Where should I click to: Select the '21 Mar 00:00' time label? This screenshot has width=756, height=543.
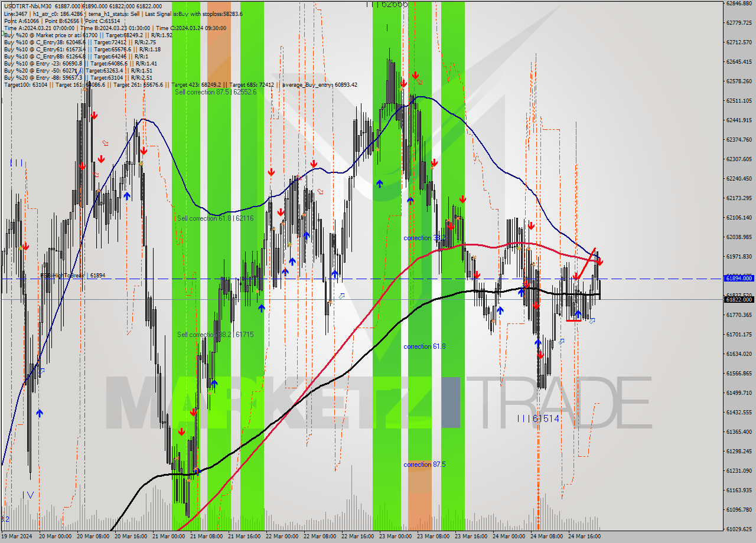click(168, 537)
